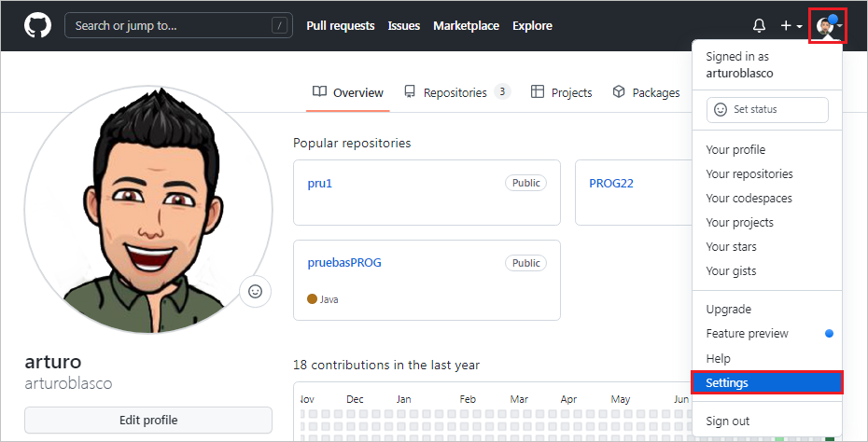Select Your projects in the menu
This screenshot has width=868, height=442.
pyautogui.click(x=767, y=223)
